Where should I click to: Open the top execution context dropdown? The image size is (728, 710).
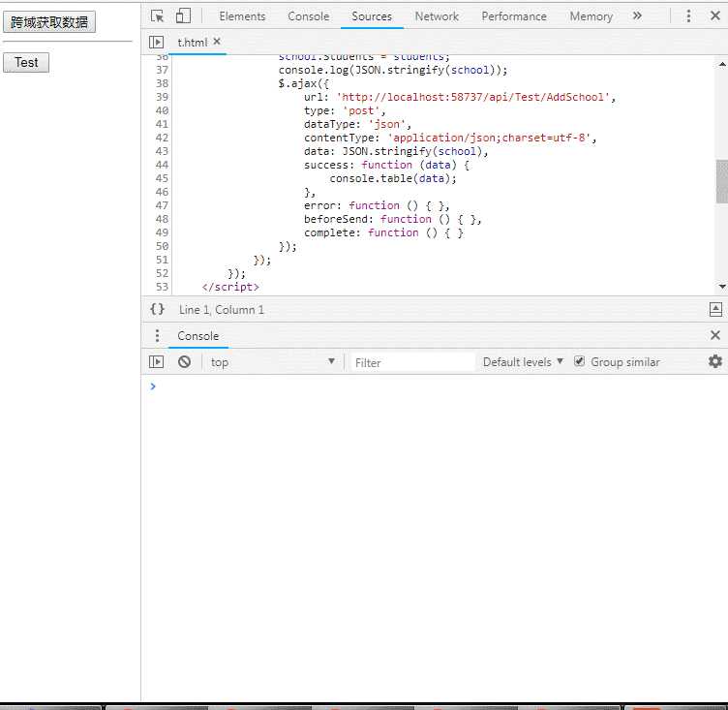point(273,362)
